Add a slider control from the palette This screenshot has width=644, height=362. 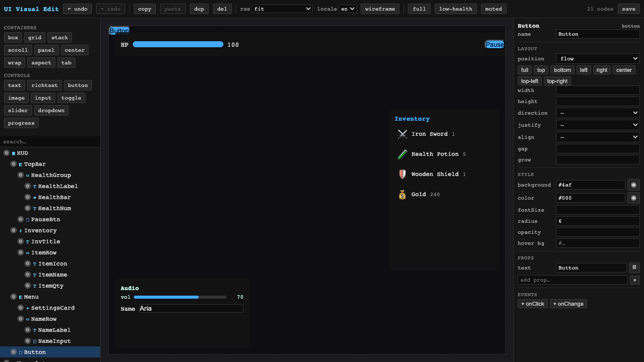coord(18,111)
